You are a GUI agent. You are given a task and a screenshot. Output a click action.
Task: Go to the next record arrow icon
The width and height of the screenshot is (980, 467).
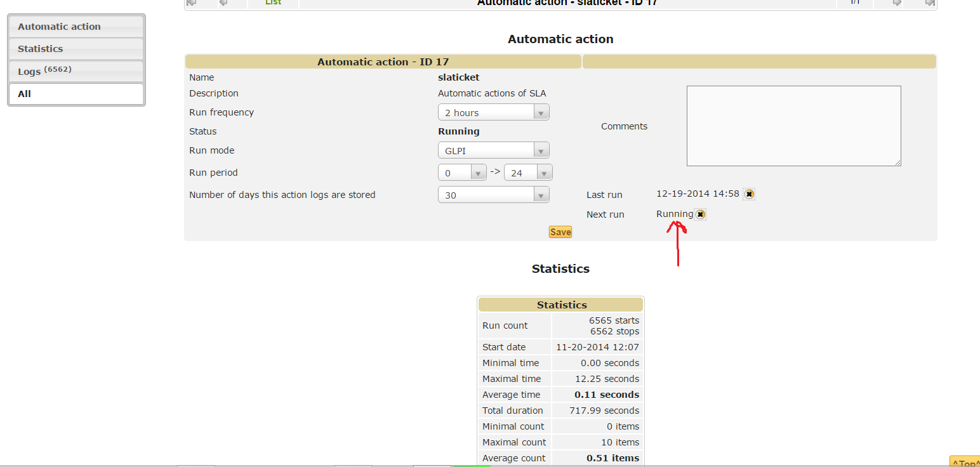897,3
